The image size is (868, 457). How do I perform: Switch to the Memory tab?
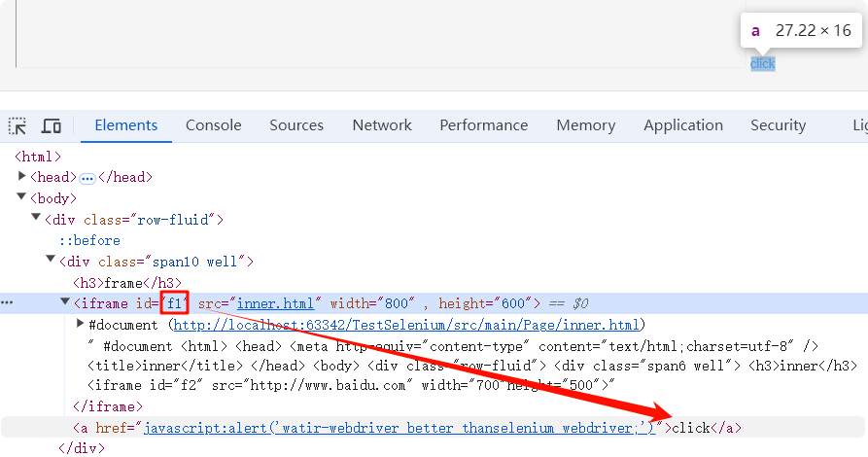pos(586,125)
